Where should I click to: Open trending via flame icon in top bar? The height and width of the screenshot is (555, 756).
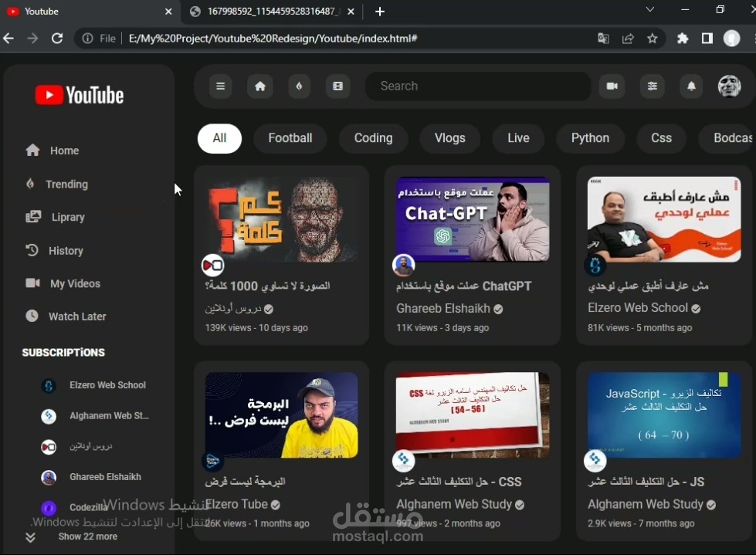click(299, 86)
